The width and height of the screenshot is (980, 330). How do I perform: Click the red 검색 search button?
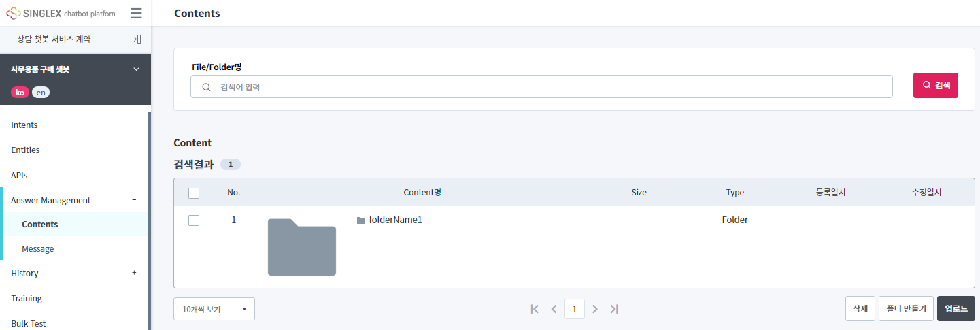pyautogui.click(x=935, y=85)
